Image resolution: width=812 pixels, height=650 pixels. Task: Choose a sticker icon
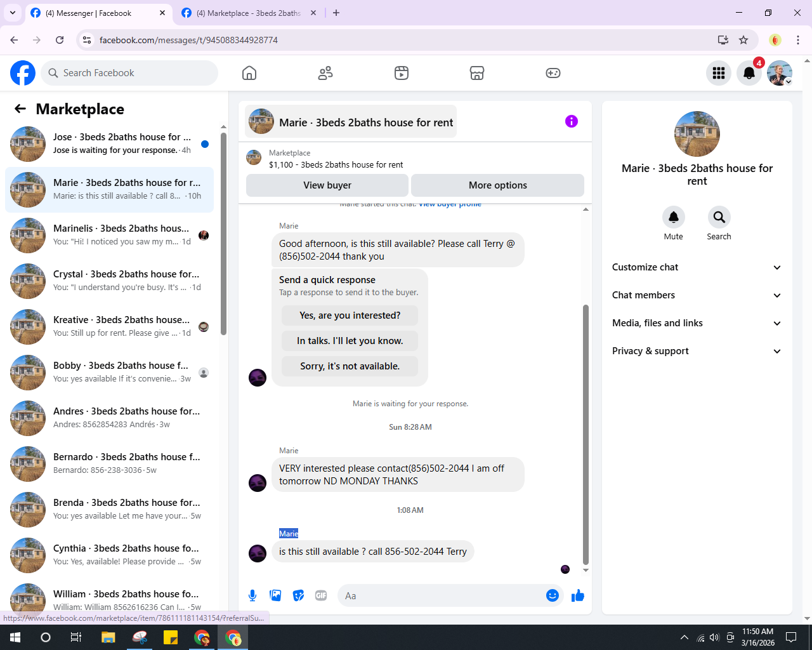click(298, 595)
